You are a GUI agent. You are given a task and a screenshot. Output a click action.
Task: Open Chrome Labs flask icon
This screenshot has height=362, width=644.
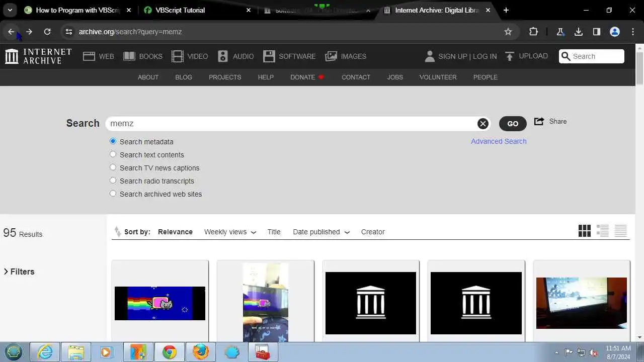click(560, 32)
